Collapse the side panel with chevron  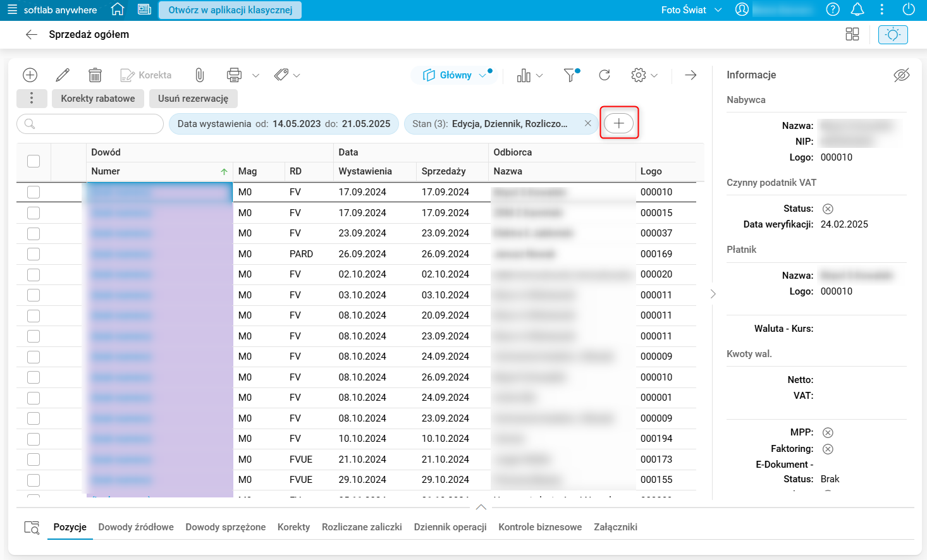coord(713,294)
